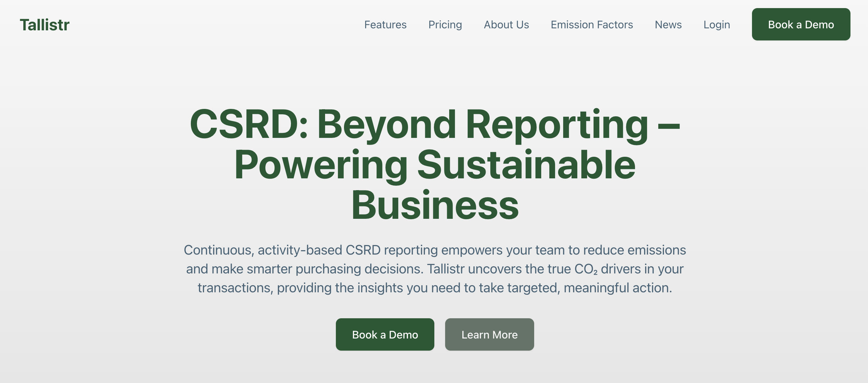The width and height of the screenshot is (868, 383).
Task: Click the word Tallistr in the description
Action: point(445,269)
